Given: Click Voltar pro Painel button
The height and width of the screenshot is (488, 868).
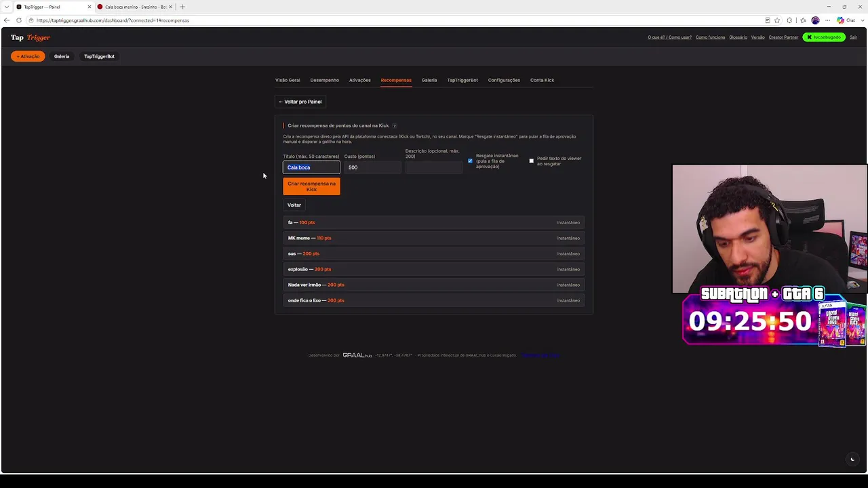Looking at the screenshot, I should pos(300,102).
